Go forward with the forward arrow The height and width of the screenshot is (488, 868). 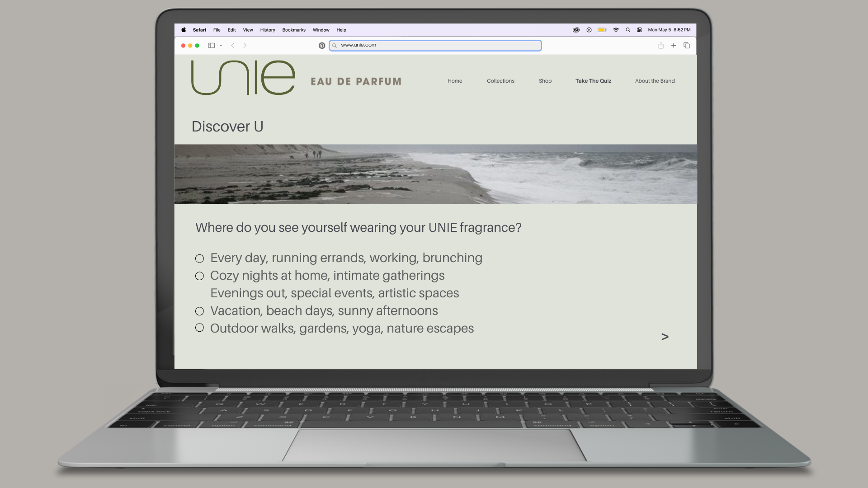pyautogui.click(x=245, y=45)
